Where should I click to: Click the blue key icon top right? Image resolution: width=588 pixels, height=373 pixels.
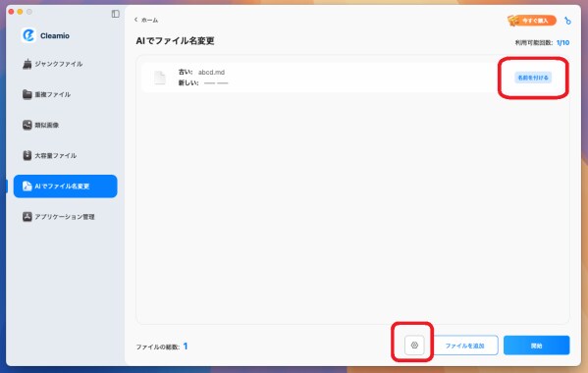[567, 21]
